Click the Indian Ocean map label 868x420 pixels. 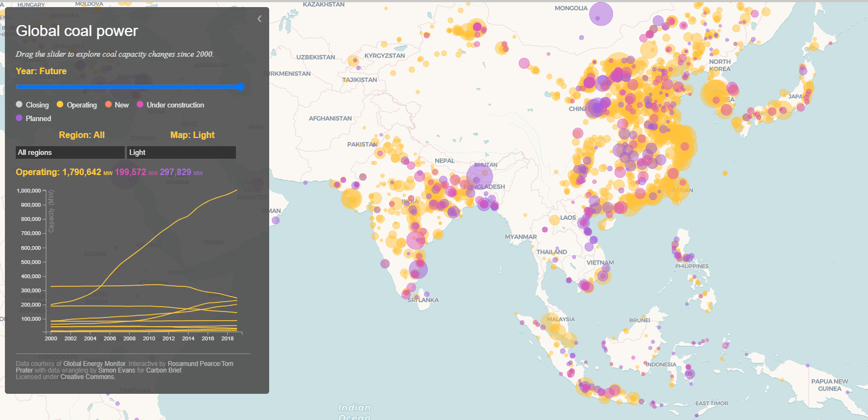(x=355, y=412)
